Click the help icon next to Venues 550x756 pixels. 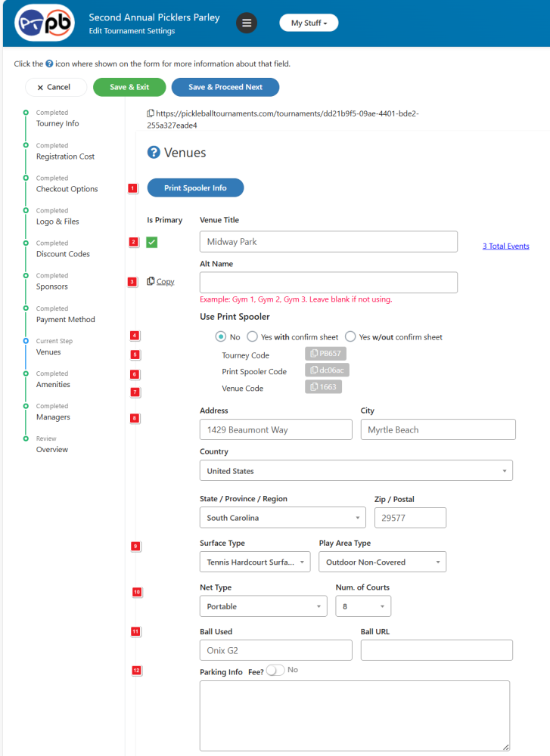tap(154, 153)
